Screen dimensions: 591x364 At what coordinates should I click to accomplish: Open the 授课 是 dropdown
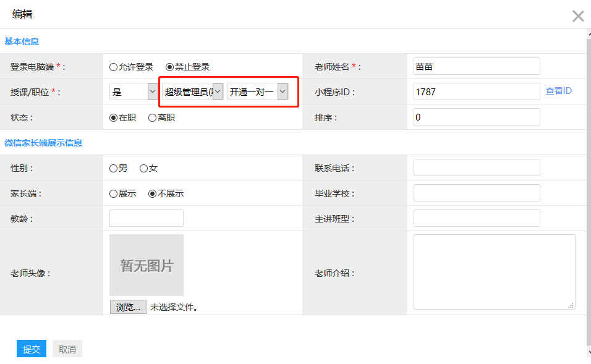tap(134, 92)
